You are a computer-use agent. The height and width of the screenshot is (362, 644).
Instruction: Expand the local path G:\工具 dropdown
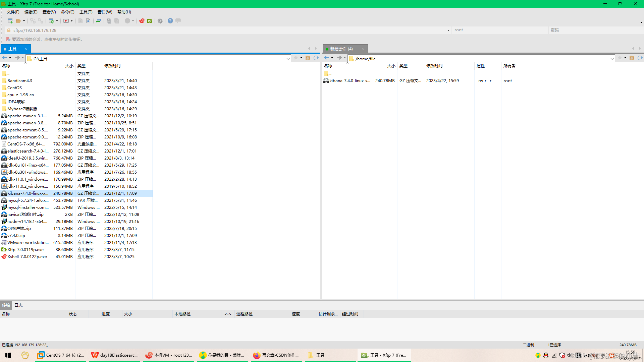(x=288, y=59)
